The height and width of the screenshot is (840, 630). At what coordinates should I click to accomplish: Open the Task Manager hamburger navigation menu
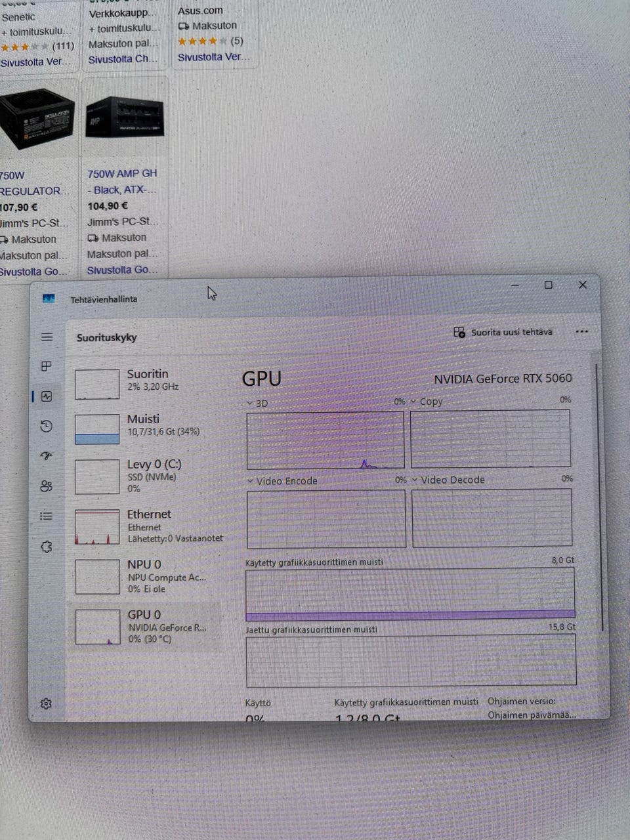47,337
